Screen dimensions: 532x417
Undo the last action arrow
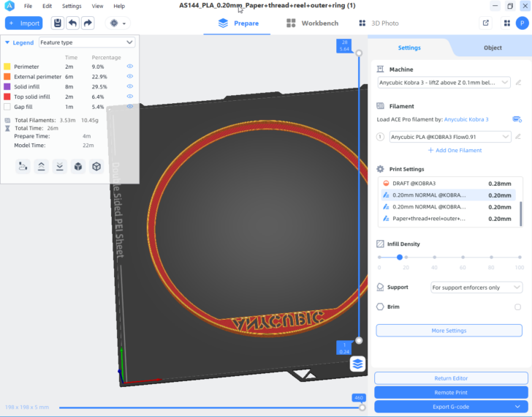(x=72, y=23)
